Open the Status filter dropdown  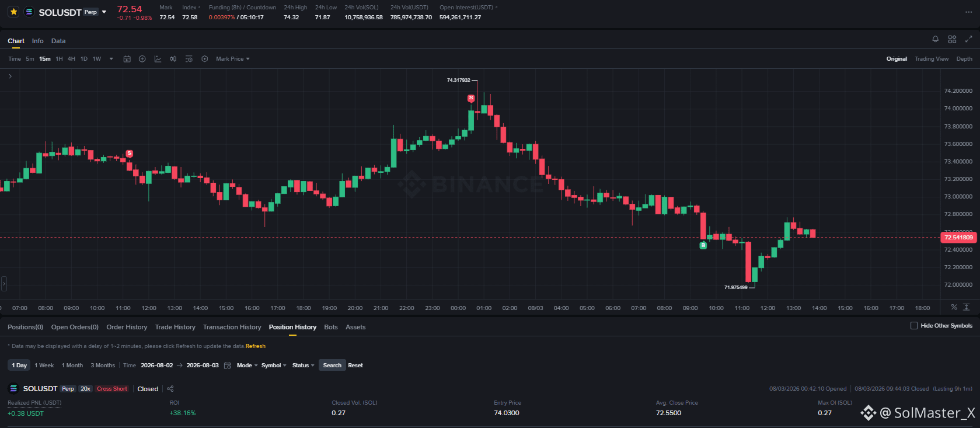pyautogui.click(x=303, y=366)
